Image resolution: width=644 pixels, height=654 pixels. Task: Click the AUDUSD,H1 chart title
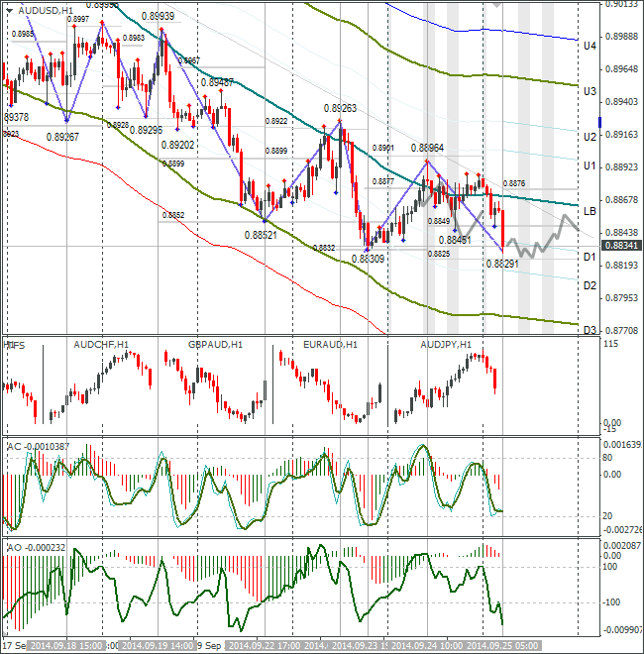46,11
